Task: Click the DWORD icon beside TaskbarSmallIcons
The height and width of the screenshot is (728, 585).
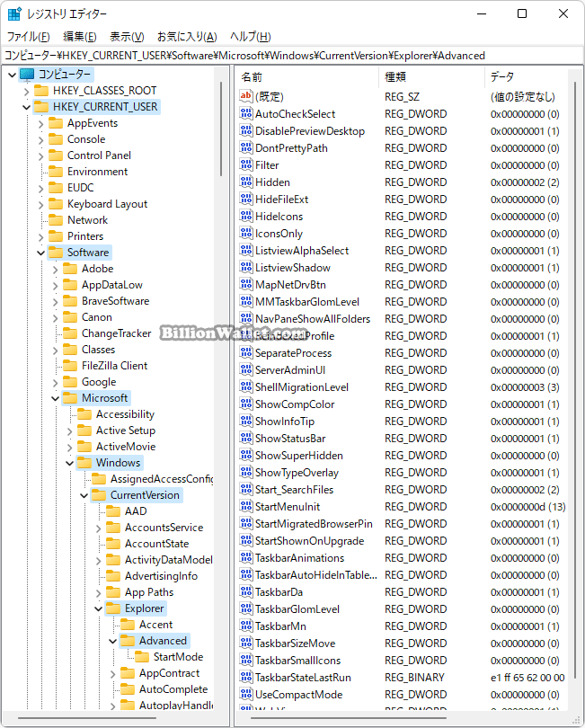Action: (x=246, y=660)
